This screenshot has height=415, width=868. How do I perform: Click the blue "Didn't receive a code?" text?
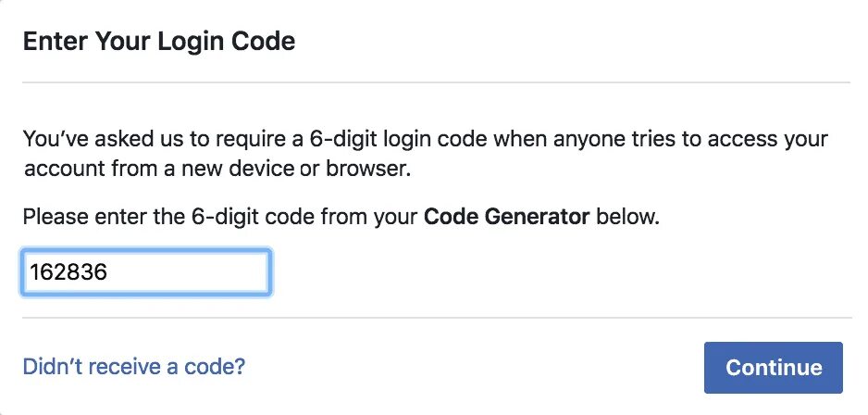click(x=134, y=366)
